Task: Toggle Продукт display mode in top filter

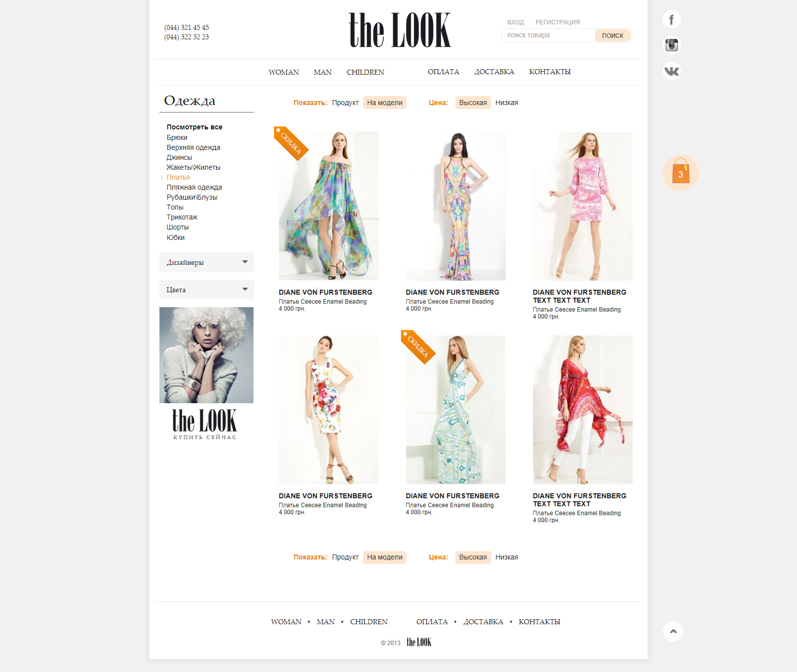Action: point(345,103)
